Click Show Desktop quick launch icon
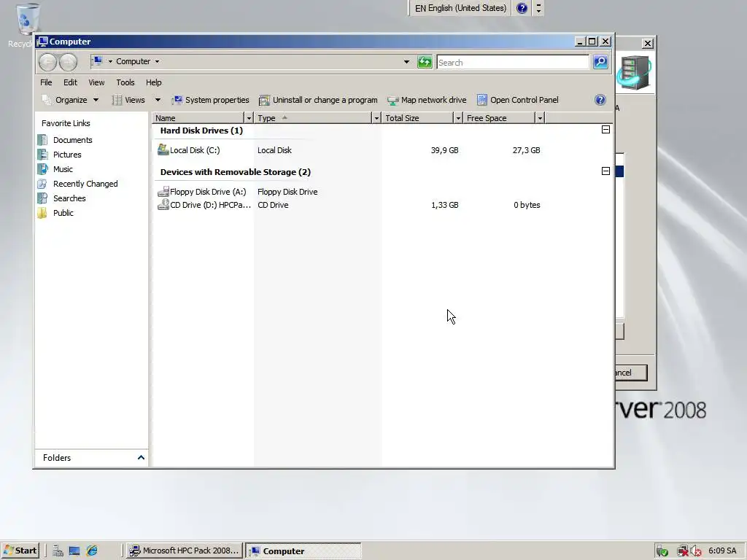 [74, 551]
